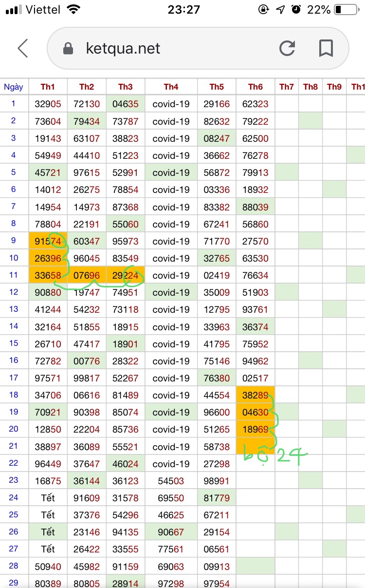
Task: Tap orange highlighted cell 38289
Action: pos(255,395)
